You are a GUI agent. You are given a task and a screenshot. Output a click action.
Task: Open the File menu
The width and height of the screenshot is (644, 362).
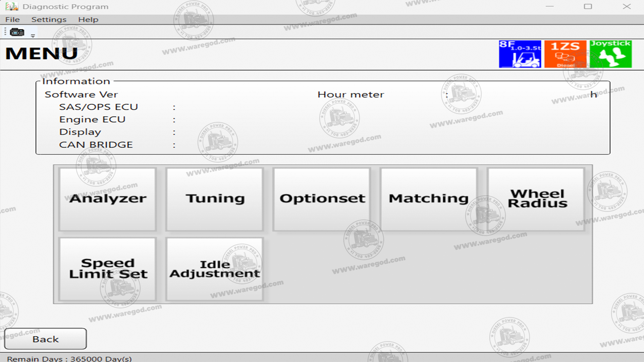(x=12, y=19)
